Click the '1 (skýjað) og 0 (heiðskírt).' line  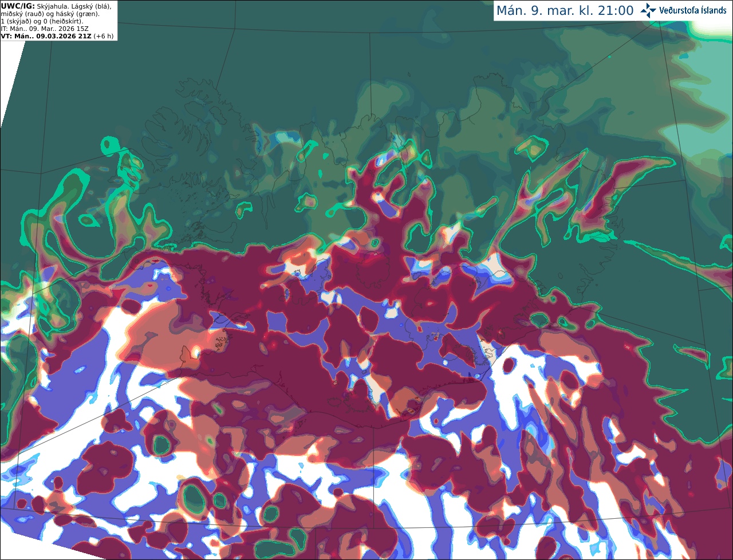click(x=42, y=21)
